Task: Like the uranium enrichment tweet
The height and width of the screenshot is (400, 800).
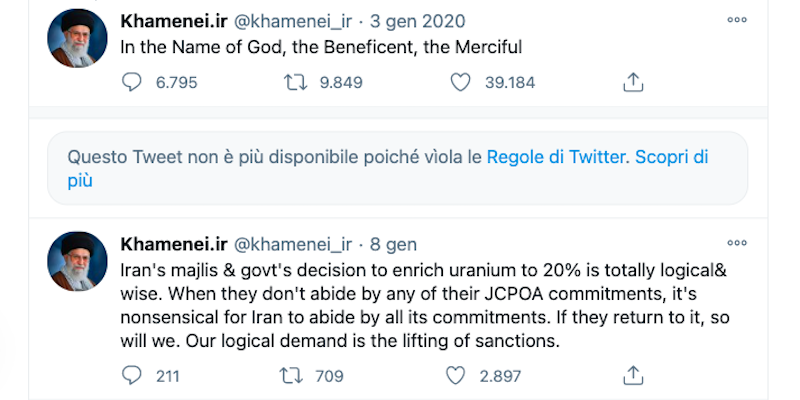Action: point(456,376)
